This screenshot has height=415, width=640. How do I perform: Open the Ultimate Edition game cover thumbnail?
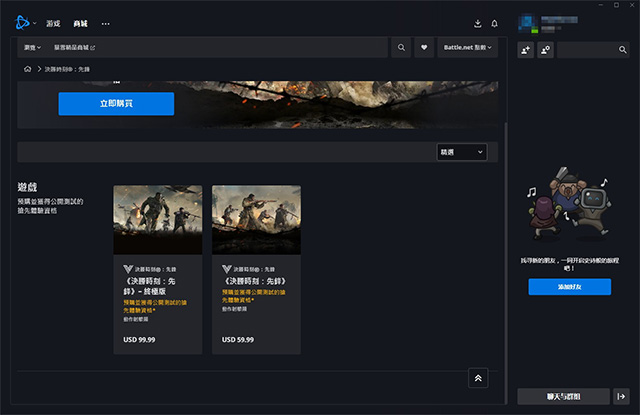(158, 220)
